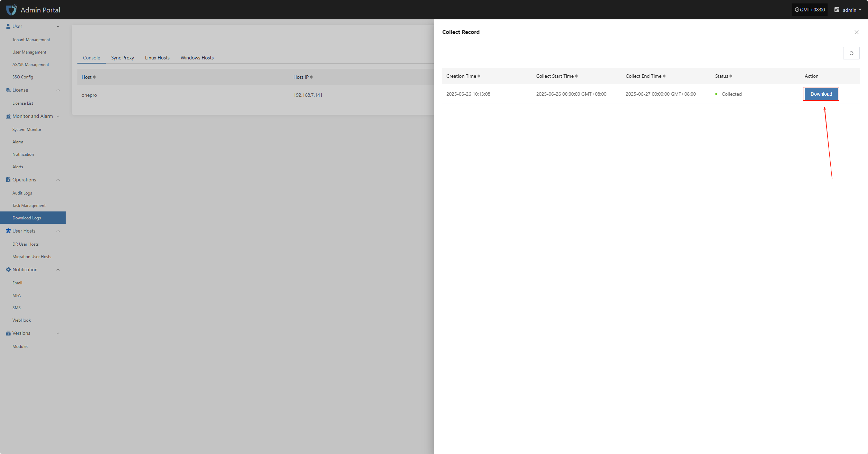Switch to the Sync Proxy tab
The image size is (868, 454).
point(122,58)
